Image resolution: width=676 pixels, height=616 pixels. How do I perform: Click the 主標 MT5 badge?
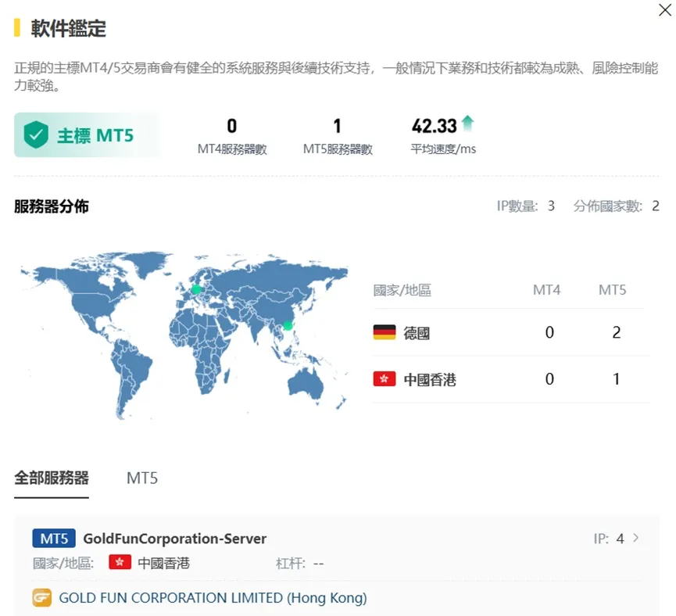click(x=86, y=135)
